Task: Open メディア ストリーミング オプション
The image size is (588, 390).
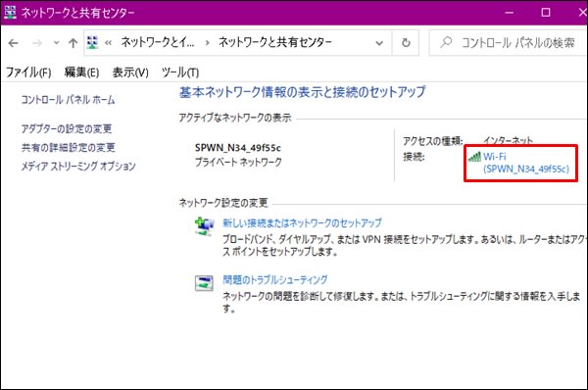Action: [78, 166]
